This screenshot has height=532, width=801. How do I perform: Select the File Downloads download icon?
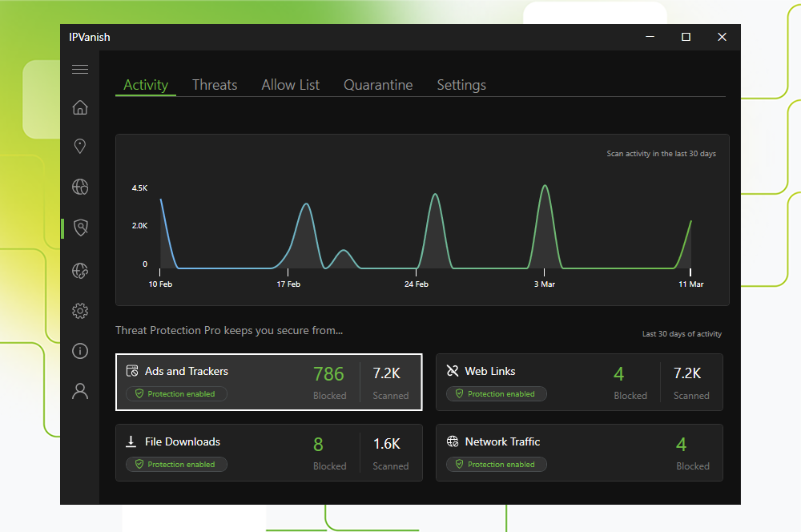(131, 441)
